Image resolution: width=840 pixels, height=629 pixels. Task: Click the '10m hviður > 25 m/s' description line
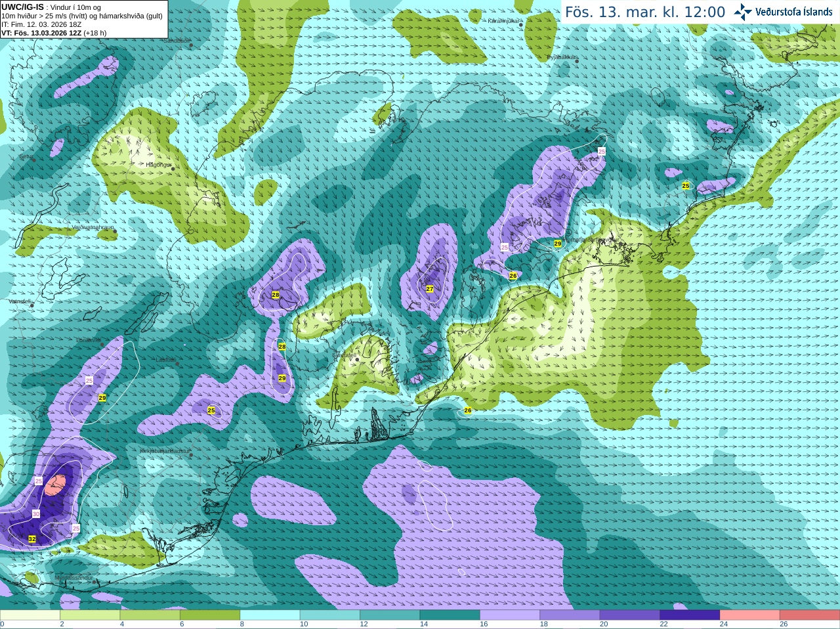click(82, 16)
